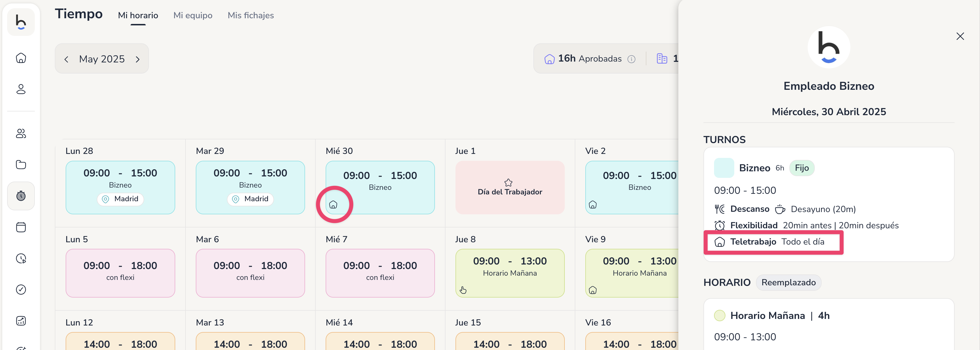Go to next month with right chevron
Image resolution: width=980 pixels, height=350 pixels.
(x=138, y=59)
